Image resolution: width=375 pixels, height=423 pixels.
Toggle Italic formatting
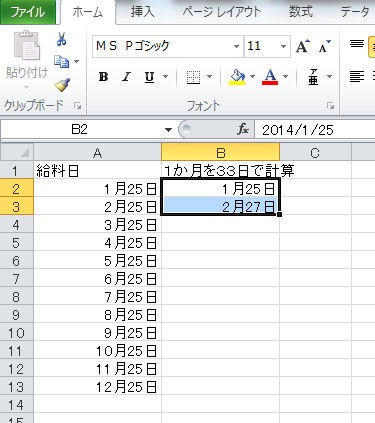(x=126, y=77)
